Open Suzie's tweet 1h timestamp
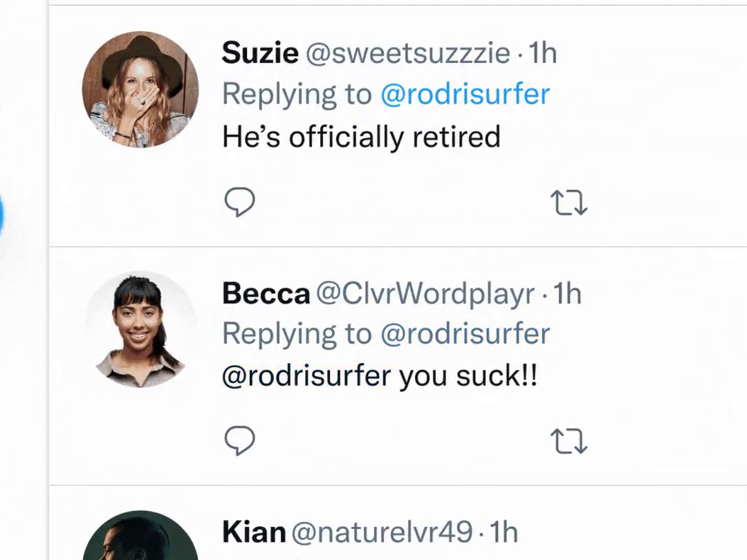 pyautogui.click(x=543, y=53)
